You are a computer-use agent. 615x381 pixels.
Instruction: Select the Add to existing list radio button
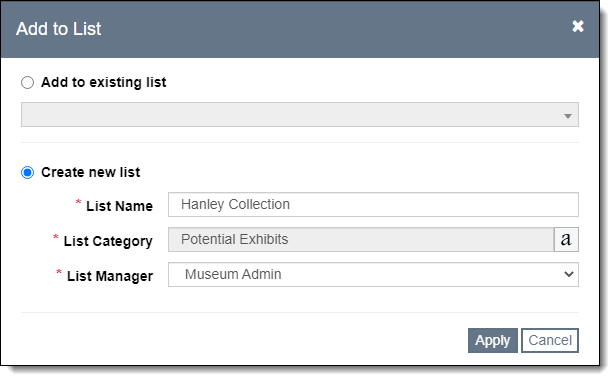coord(27,83)
